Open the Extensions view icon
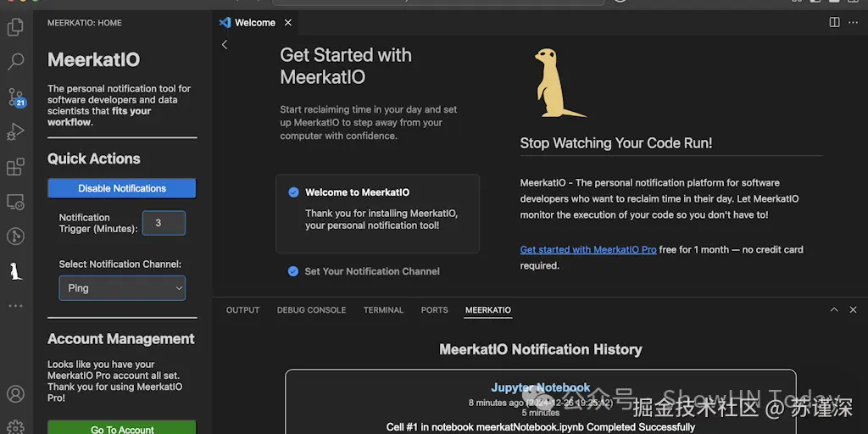 [15, 167]
